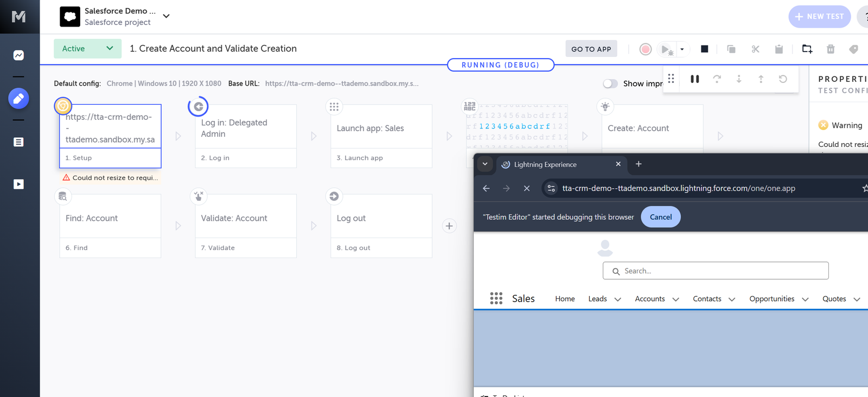This screenshot has height=397, width=868.
Task: Open the test editor pencil sidebar icon
Action: 18,99
